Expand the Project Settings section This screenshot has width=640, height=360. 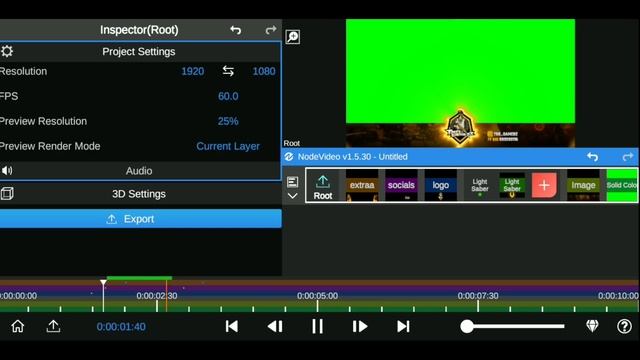[x=140, y=51]
